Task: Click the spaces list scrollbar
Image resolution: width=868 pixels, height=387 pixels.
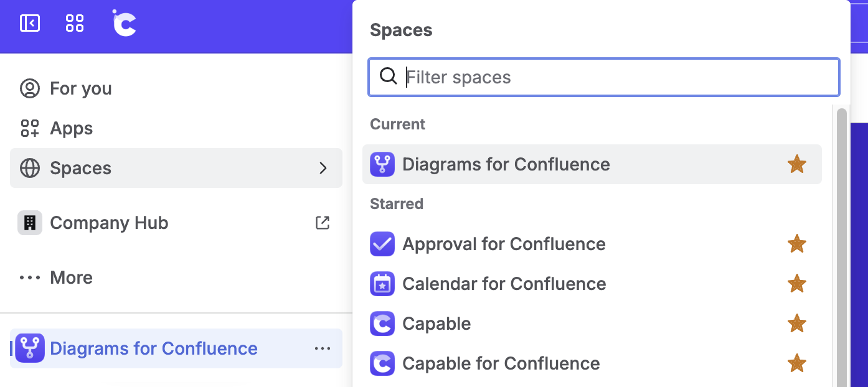Action: [x=841, y=249]
